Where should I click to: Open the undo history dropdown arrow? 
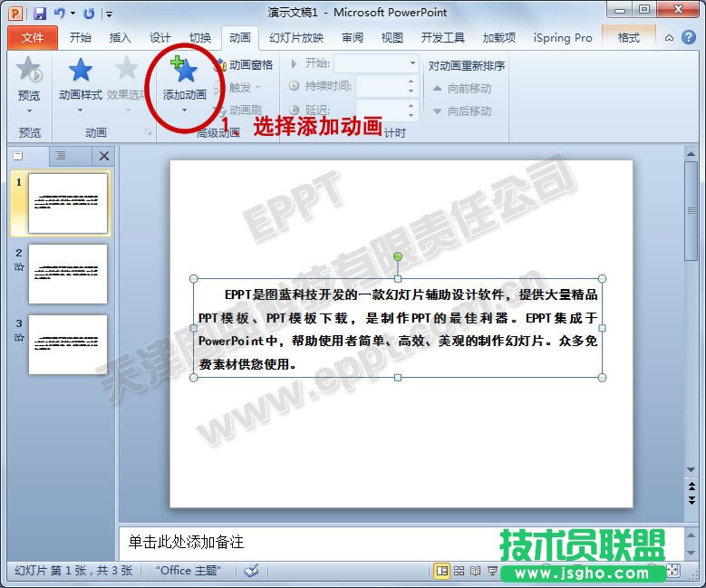(73, 14)
